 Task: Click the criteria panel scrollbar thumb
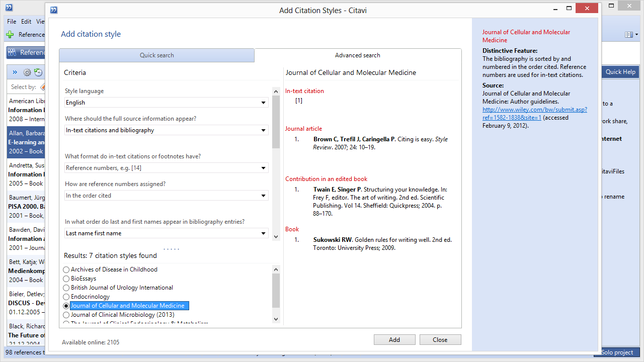click(276, 122)
